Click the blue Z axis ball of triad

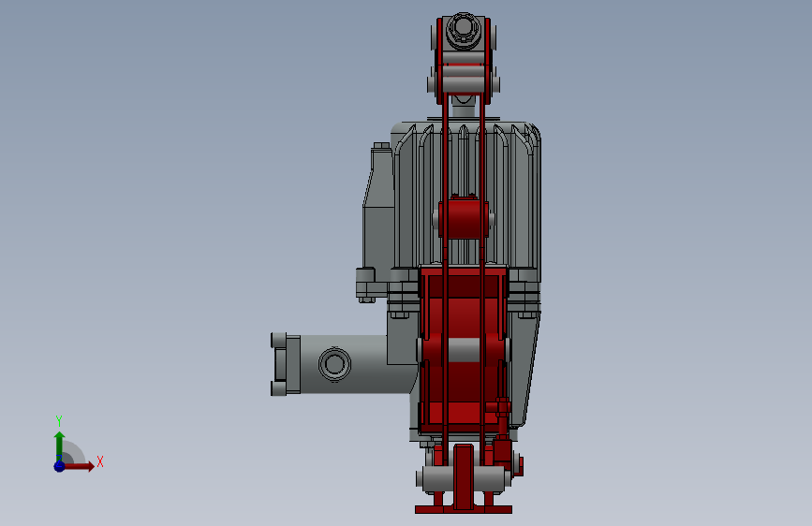click(x=59, y=466)
